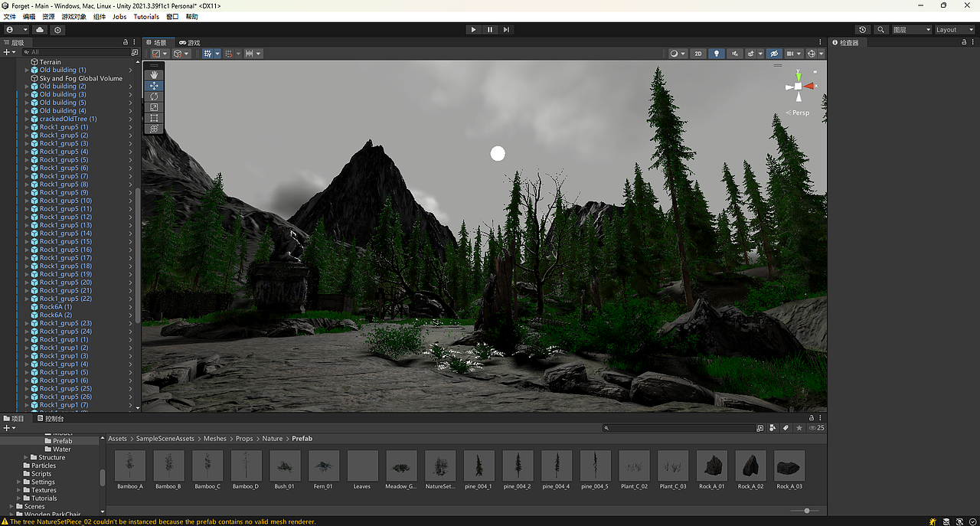
Task: Click the hierarchy search field
Action: pyautogui.click(x=77, y=52)
